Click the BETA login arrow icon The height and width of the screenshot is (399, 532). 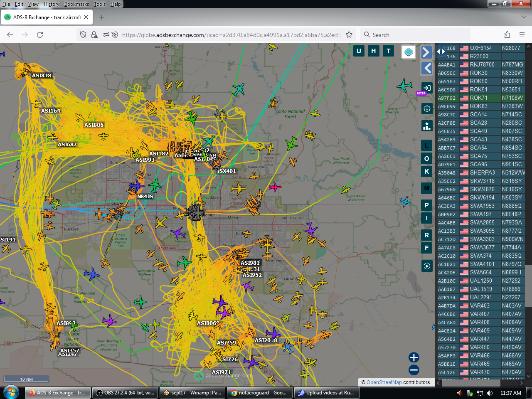pos(427,88)
